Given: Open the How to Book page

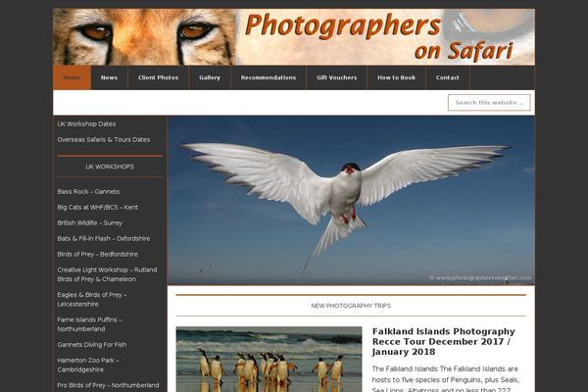Looking at the screenshot, I should (396, 77).
